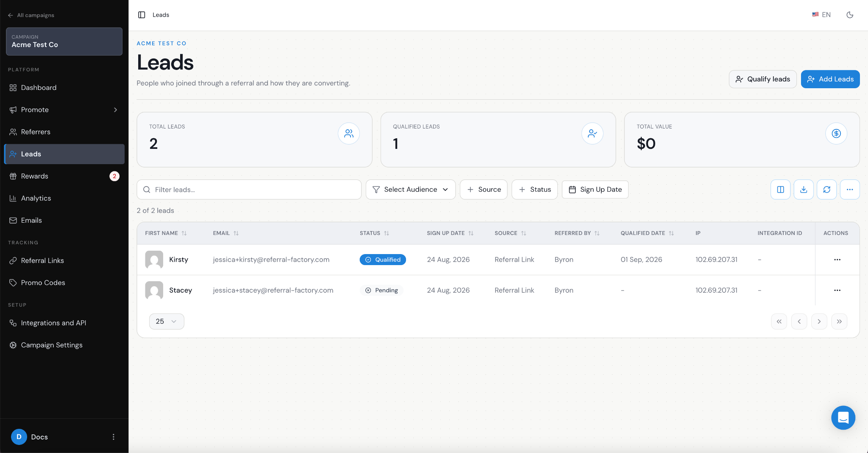Switch to dark mode moon icon
The image size is (868, 453).
pyautogui.click(x=850, y=15)
